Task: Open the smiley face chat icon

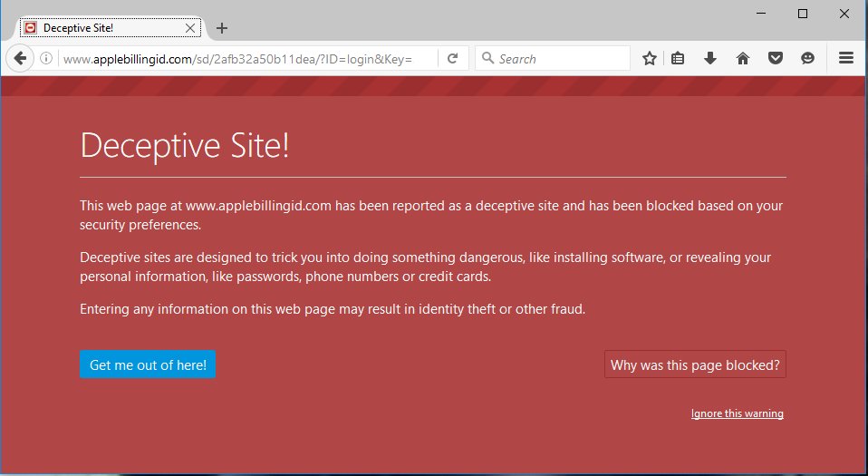Action: click(x=807, y=58)
